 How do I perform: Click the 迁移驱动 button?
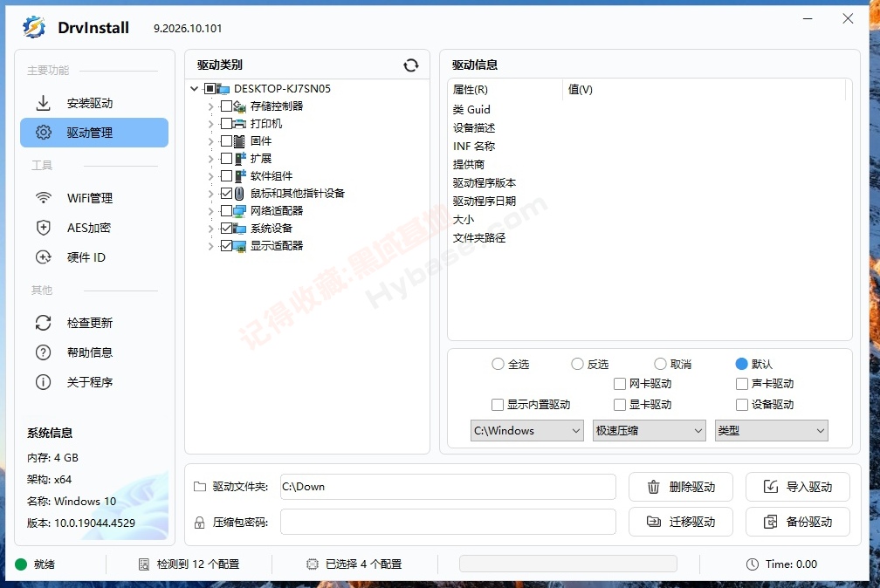click(x=681, y=522)
